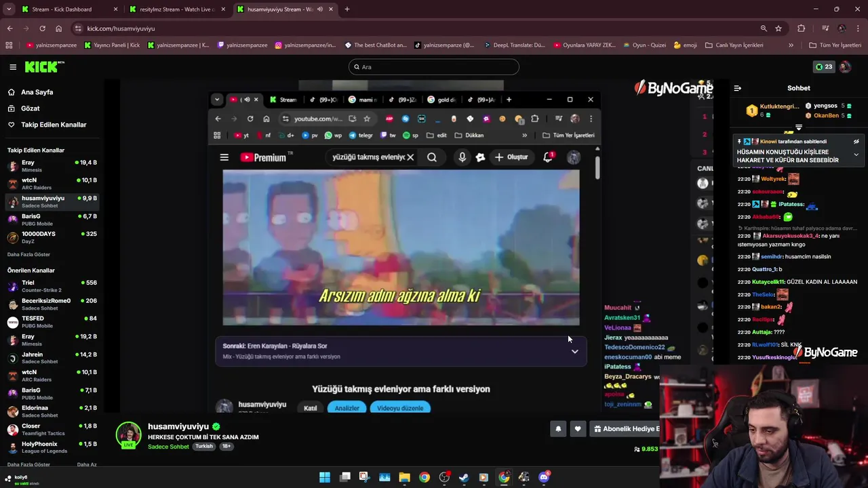Toggle stream notifications bell
Viewport: 868px width, 488px height.
point(558,428)
